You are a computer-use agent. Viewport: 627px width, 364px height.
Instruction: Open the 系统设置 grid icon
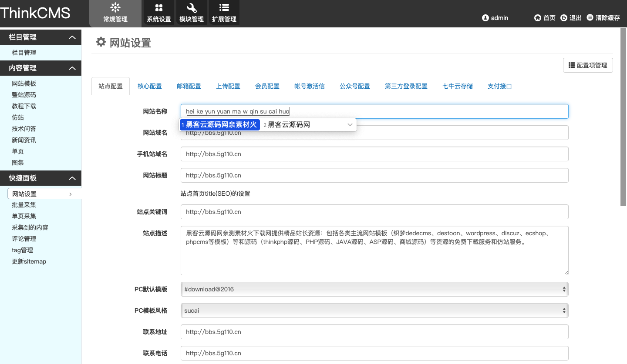pyautogui.click(x=159, y=8)
